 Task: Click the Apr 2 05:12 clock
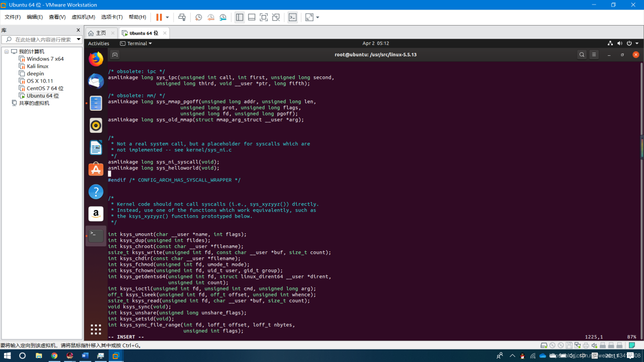[x=375, y=43]
